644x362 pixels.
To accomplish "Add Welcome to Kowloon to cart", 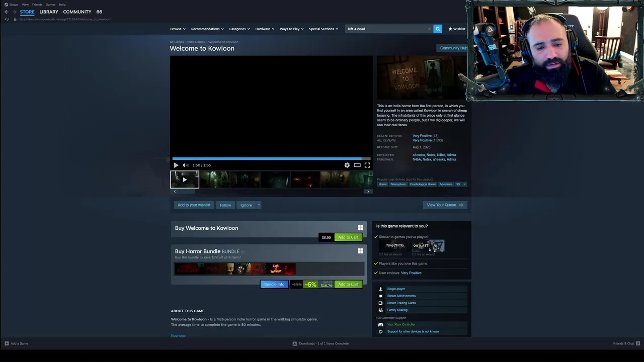I will point(348,237).
